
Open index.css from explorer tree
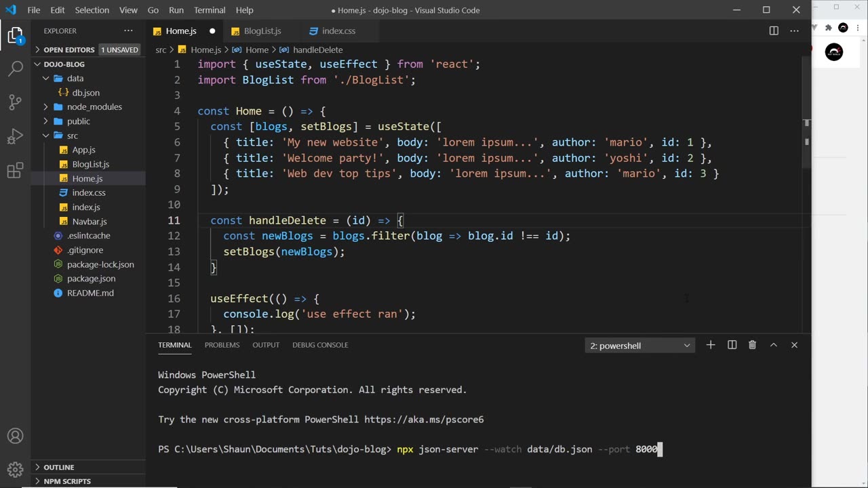88,192
